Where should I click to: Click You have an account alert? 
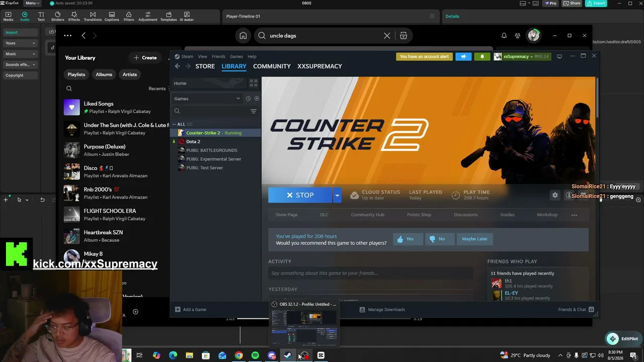(424, 56)
